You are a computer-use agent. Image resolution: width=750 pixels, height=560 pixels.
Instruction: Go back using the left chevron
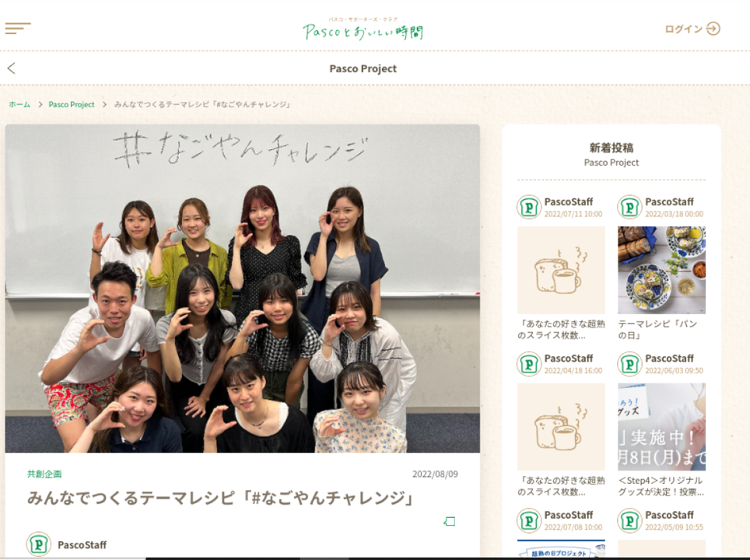coord(12,68)
